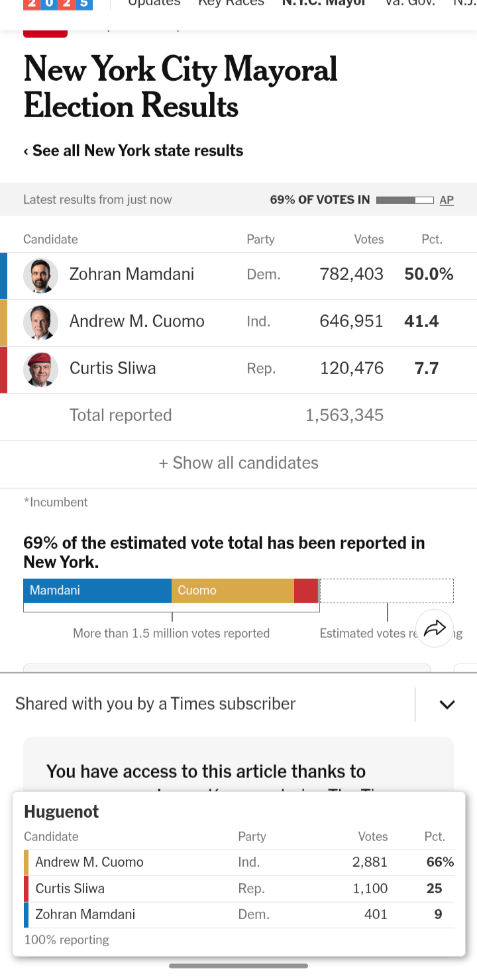Viewport: 477px width, 980px height.
Task: Open See all New York state results
Action: point(133,151)
